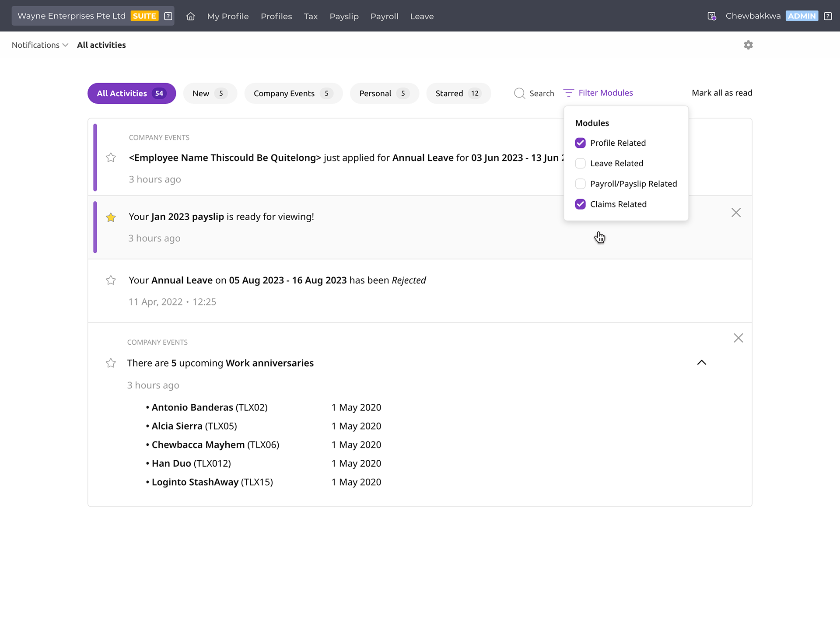Open the Payroll menu
The width and height of the screenshot is (840, 630).
click(x=384, y=16)
